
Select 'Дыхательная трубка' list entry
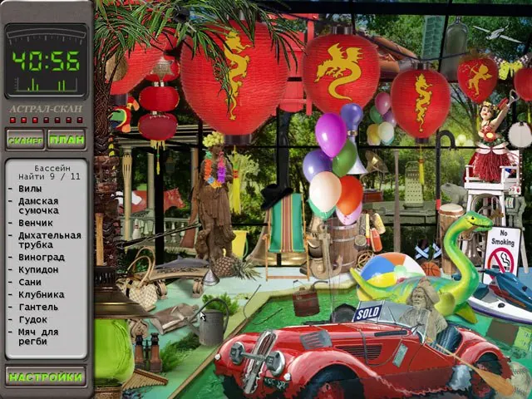[x=50, y=240]
